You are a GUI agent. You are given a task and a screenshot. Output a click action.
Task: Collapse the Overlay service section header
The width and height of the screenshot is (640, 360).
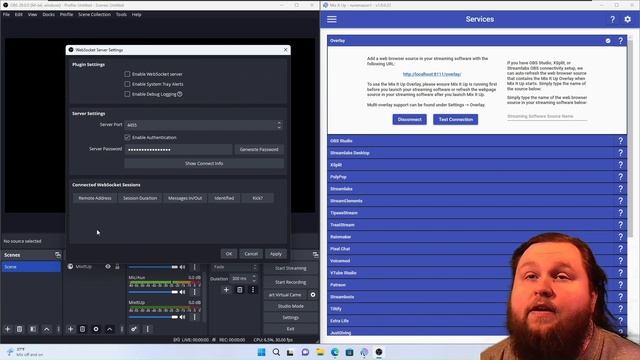[x=477, y=41]
